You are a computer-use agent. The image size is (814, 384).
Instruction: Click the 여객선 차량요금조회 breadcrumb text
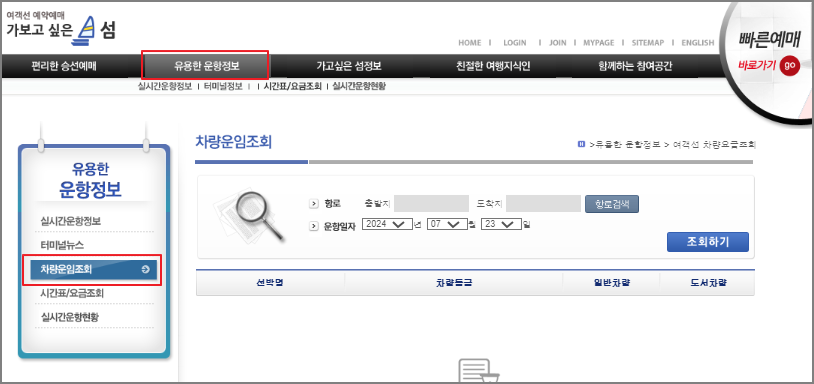pos(714,144)
